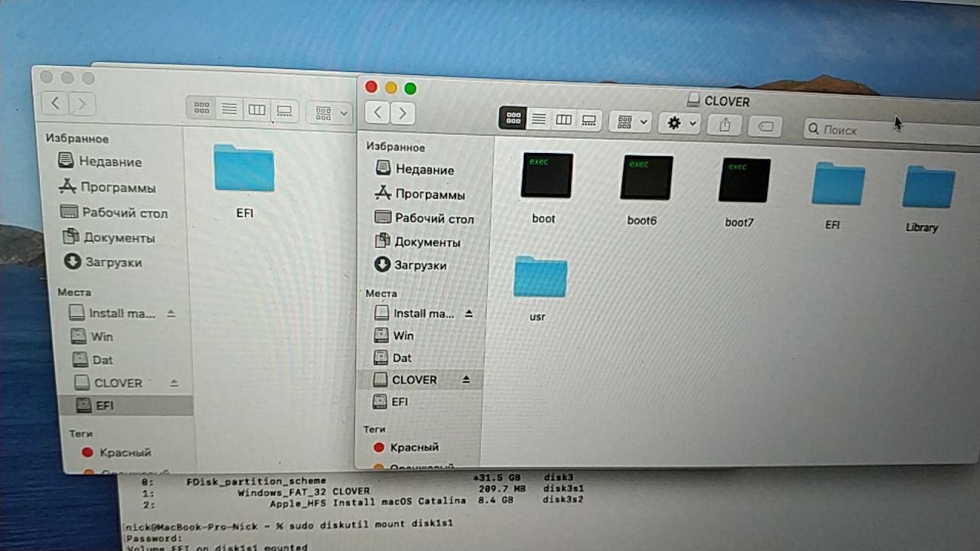The width and height of the screenshot is (980, 551).
Task: Select Красный tag in CLOVER window sidebar
Action: pyautogui.click(x=406, y=447)
